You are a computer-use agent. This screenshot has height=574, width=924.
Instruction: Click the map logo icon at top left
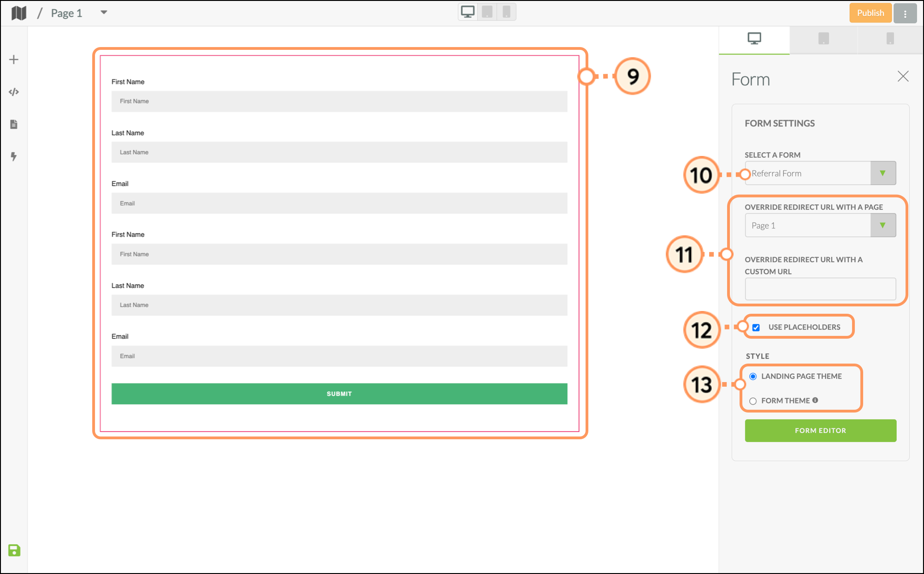19,13
